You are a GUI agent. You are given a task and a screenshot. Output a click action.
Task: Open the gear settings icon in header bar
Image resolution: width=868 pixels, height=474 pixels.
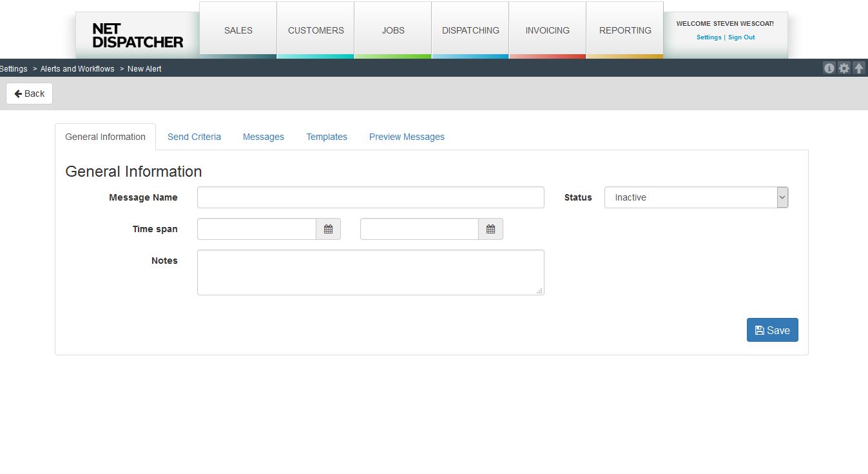(844, 68)
